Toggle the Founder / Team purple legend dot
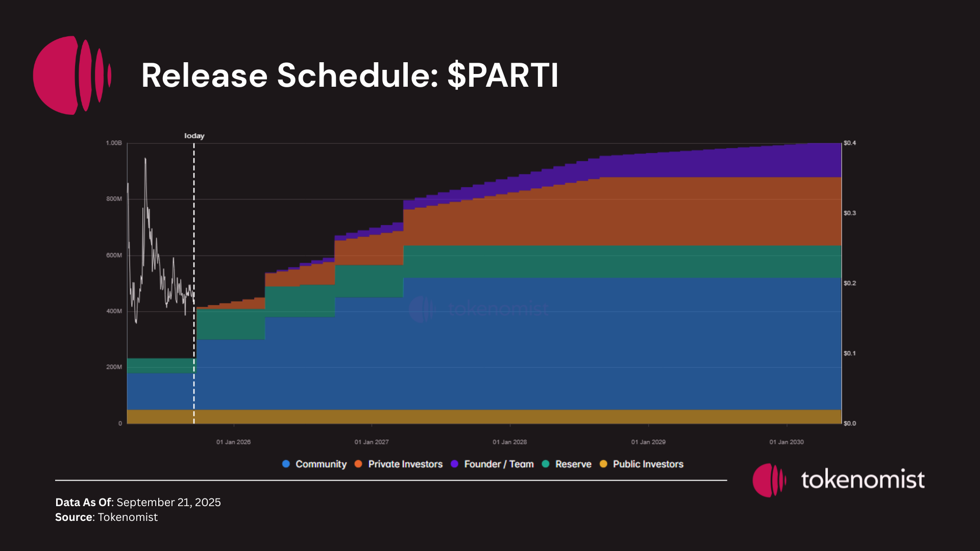The height and width of the screenshot is (551, 980). [x=454, y=464]
